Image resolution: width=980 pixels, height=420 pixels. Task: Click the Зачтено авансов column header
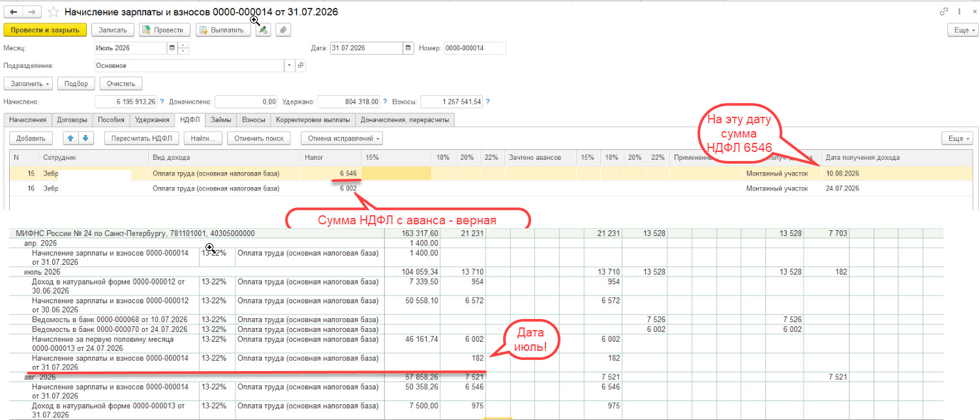(541, 157)
